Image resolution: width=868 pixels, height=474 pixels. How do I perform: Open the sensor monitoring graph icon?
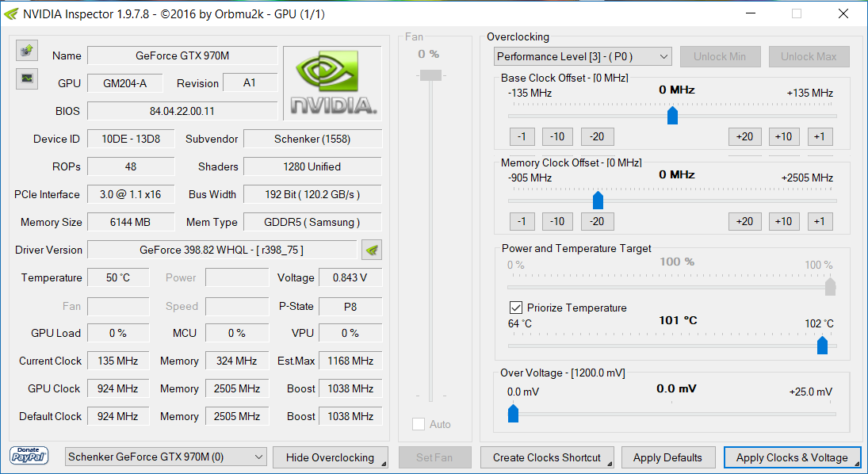tap(27, 78)
